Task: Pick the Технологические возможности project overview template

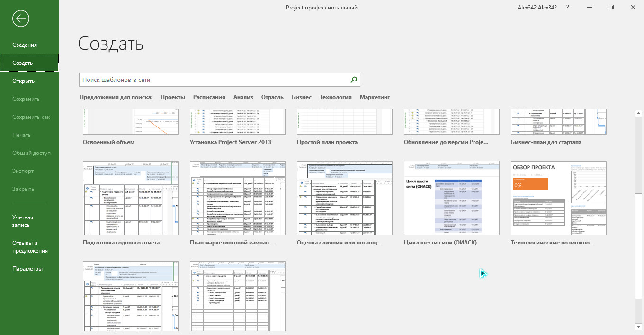Action: pos(559,198)
